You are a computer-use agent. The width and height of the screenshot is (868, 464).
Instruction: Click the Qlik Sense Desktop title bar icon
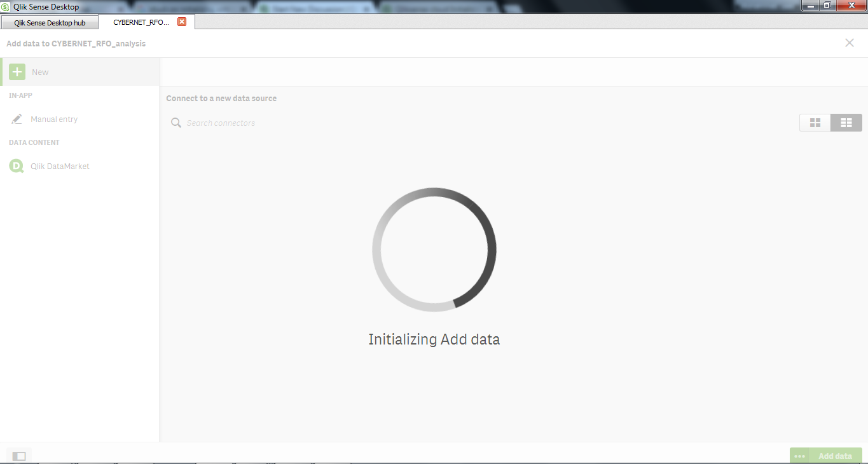pos(6,7)
